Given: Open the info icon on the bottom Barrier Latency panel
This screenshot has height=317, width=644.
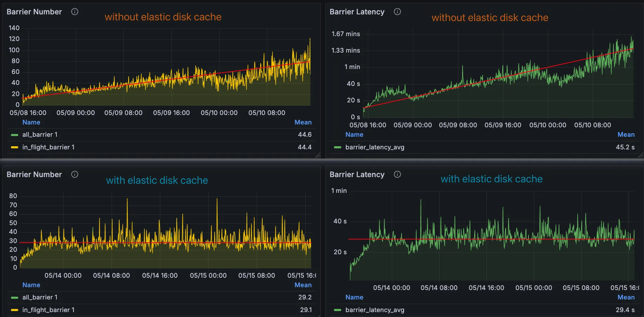Looking at the screenshot, I should [397, 174].
